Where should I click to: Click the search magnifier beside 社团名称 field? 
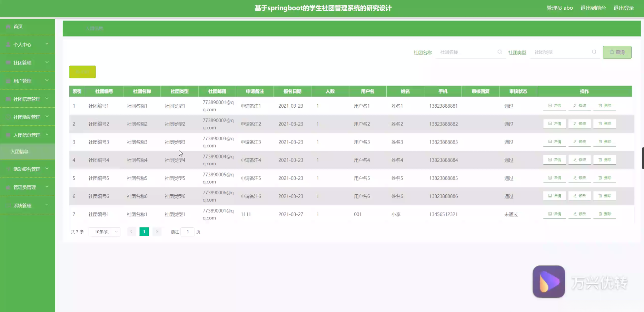pyautogui.click(x=499, y=52)
